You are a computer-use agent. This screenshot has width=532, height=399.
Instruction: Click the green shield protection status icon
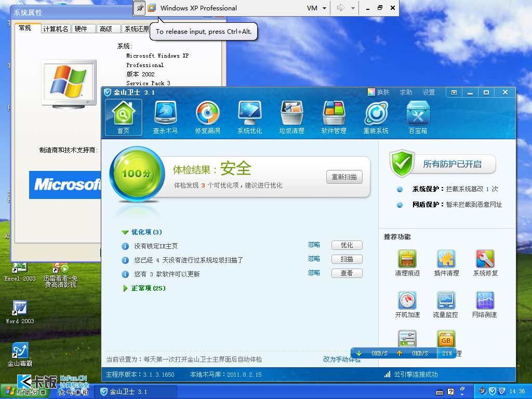click(x=402, y=163)
